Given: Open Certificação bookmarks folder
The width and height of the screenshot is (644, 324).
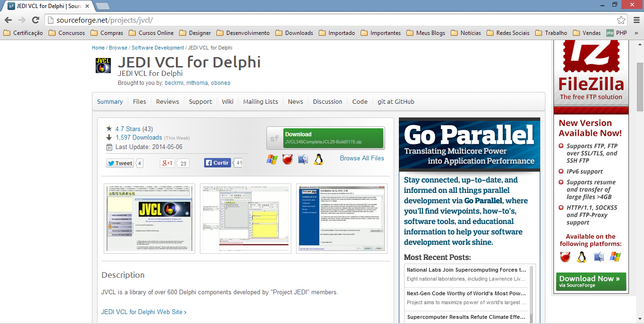Looking at the screenshot, I should 23,33.
